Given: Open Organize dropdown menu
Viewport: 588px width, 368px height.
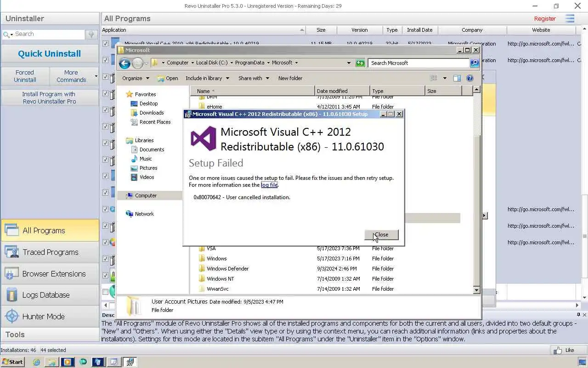Looking at the screenshot, I should (136, 78).
